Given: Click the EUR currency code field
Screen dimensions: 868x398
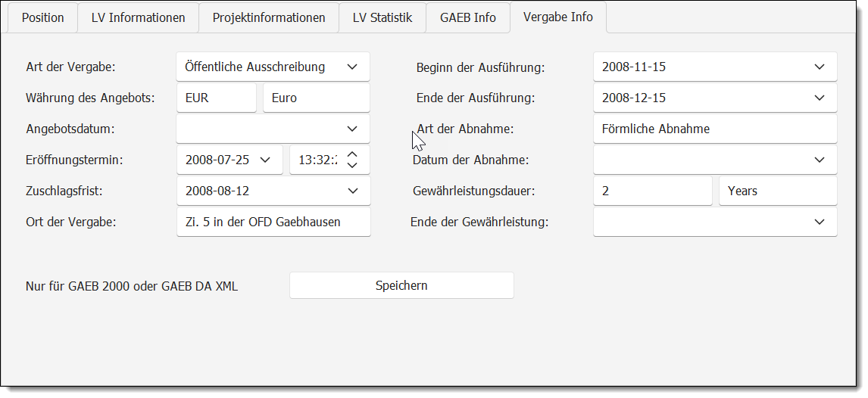Looking at the screenshot, I should click(x=216, y=98).
